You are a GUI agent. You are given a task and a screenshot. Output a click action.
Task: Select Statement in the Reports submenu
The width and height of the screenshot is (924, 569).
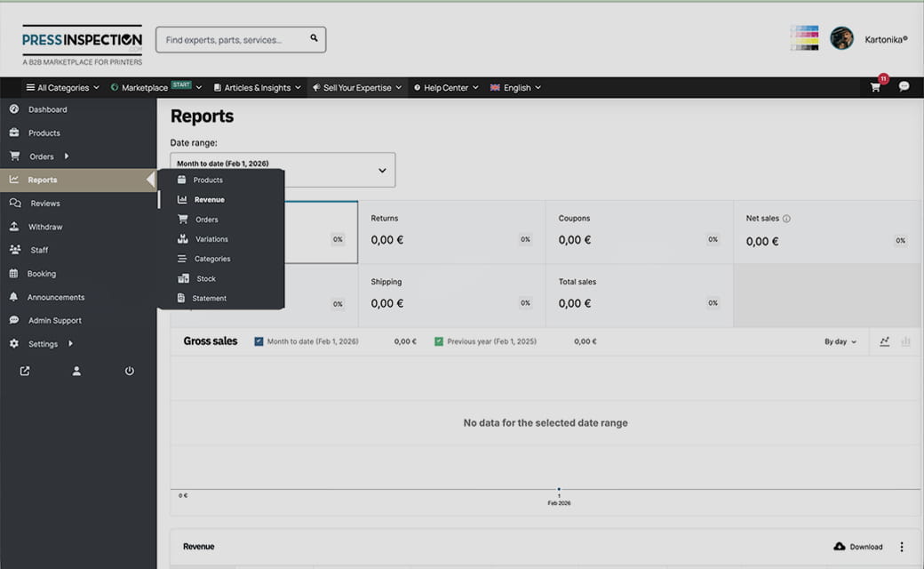coord(210,299)
